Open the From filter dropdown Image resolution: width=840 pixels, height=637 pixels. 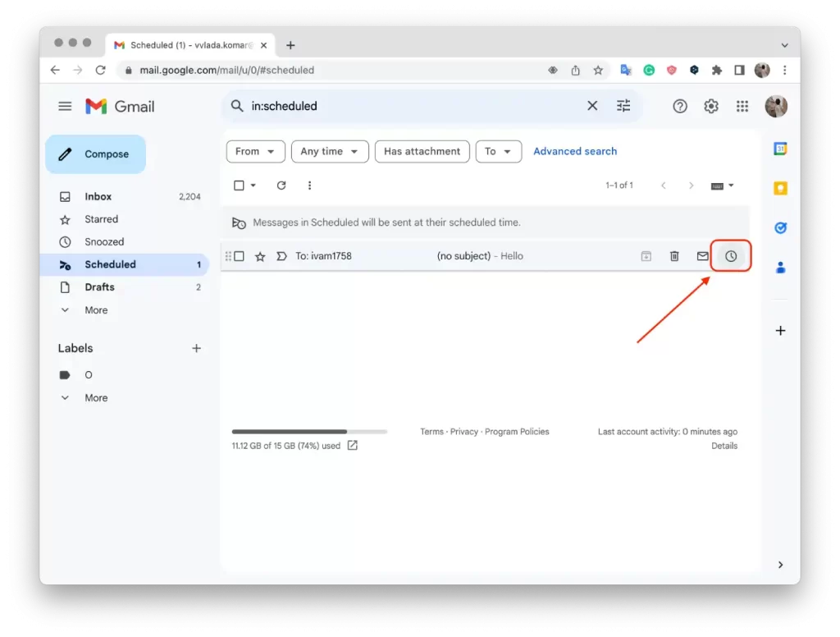tap(256, 152)
